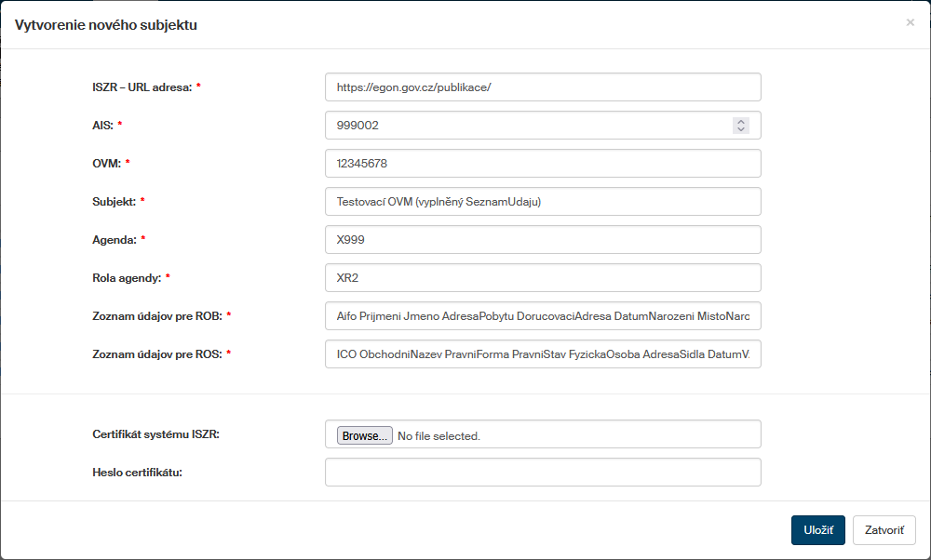Click the required asterisk beside Agenda label
This screenshot has width=931, height=560.
(x=142, y=239)
